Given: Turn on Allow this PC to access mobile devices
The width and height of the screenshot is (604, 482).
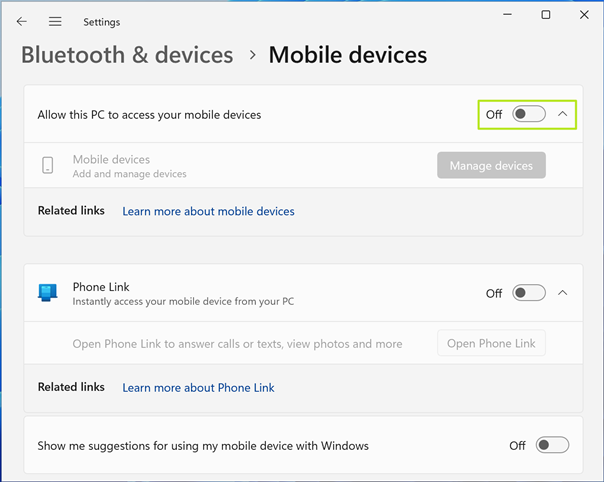Looking at the screenshot, I should [528, 114].
